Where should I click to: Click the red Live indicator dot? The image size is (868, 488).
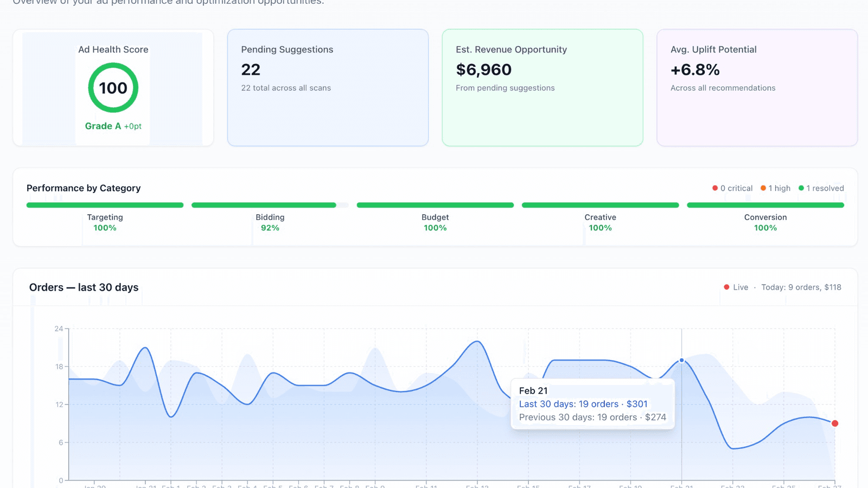click(x=726, y=287)
